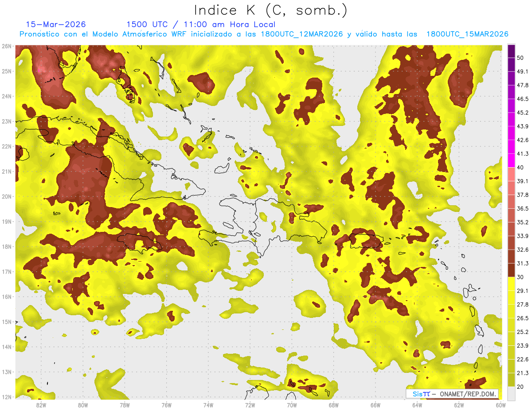This screenshot has height=411, width=532.
Task: Click the 68W longitude label
Action: 334,405
